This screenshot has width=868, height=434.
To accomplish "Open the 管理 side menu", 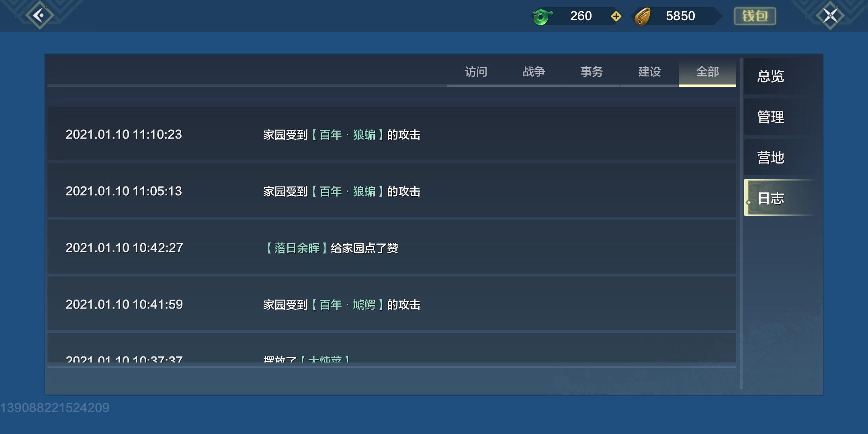I will click(771, 117).
